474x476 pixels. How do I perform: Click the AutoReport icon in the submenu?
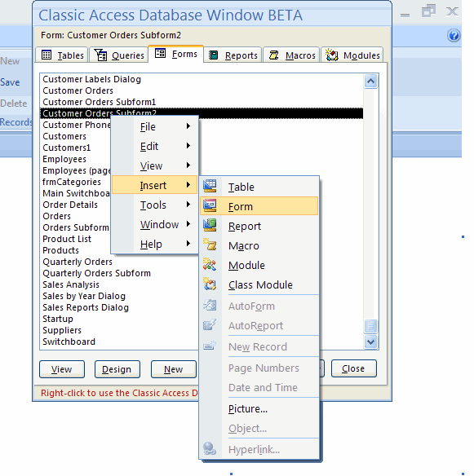(210, 325)
